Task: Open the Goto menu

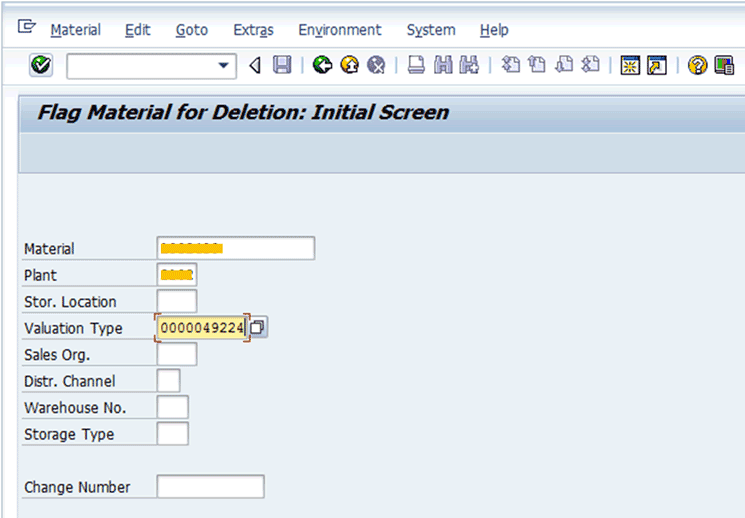Action: (191, 30)
